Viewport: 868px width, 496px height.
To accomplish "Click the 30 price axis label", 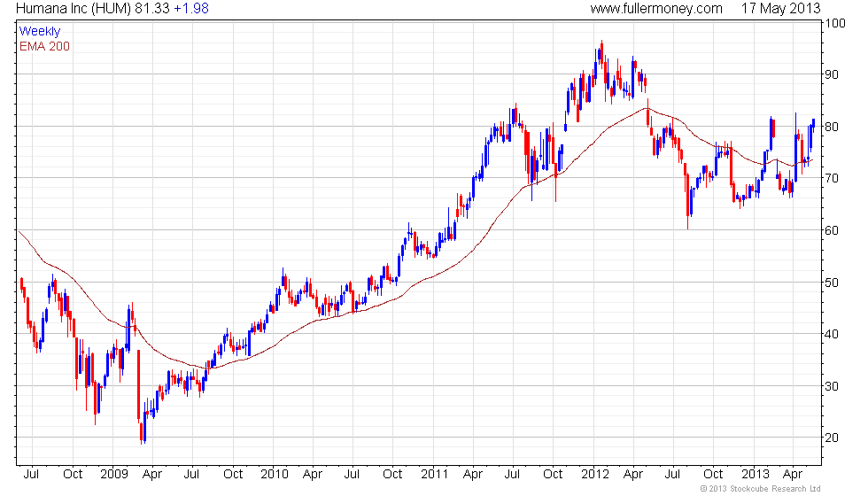I will click(832, 386).
